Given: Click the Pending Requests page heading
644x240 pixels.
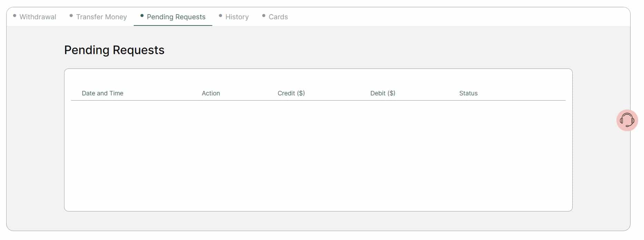Looking at the screenshot, I should 114,50.
